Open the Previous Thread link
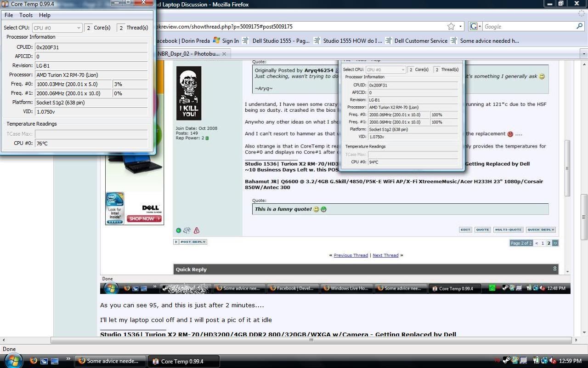588x368 pixels. (351, 255)
